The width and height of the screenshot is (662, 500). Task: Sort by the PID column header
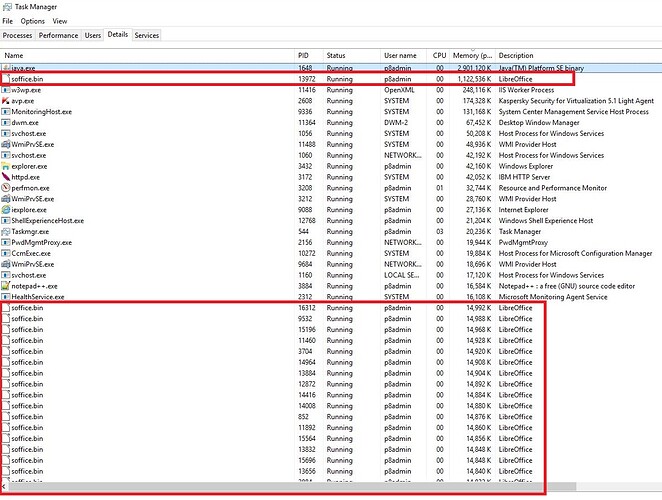[x=309, y=55]
